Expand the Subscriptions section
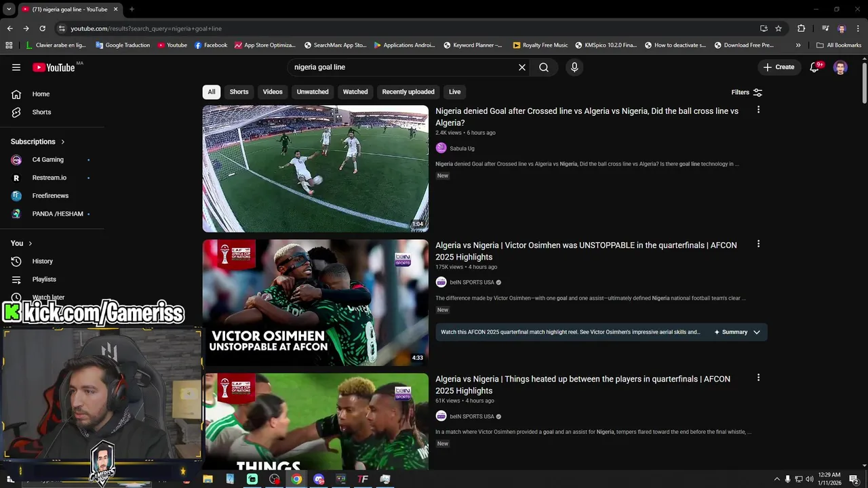Screen dimensions: 868x488 point(37,142)
